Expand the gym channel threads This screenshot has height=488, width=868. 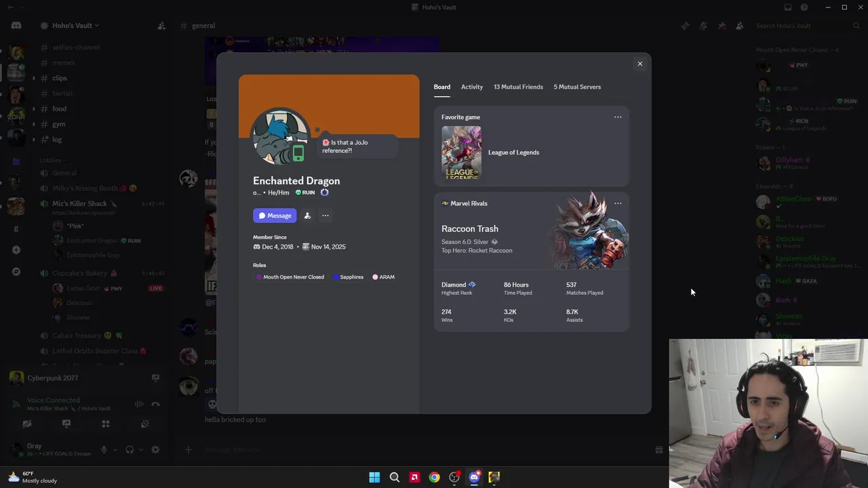tap(33, 124)
